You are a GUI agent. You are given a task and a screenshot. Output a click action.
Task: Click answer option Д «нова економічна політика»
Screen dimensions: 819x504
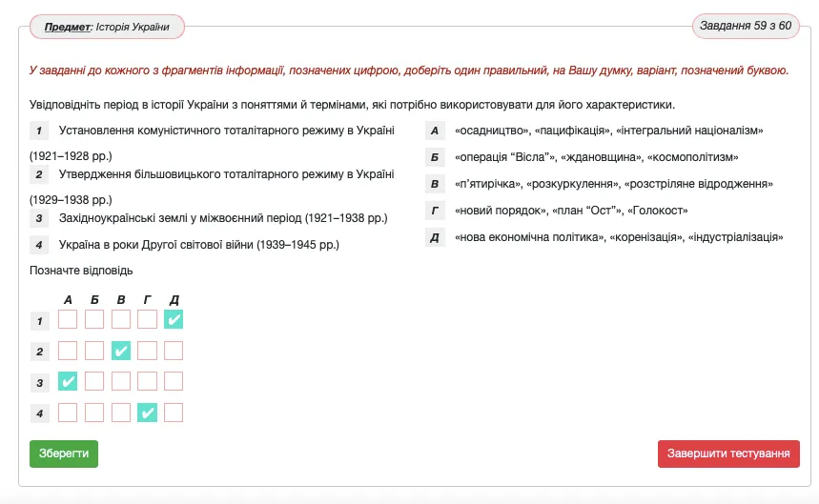coord(618,237)
